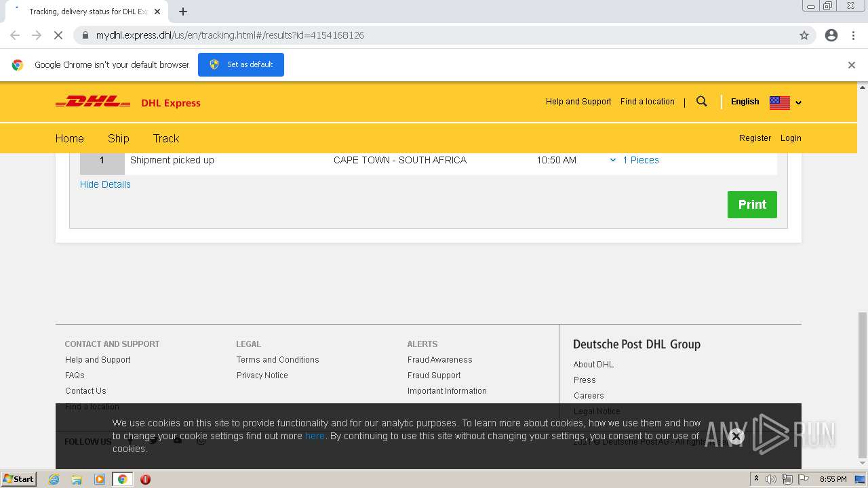Click the Set as default button
868x488 pixels.
[x=241, y=64]
